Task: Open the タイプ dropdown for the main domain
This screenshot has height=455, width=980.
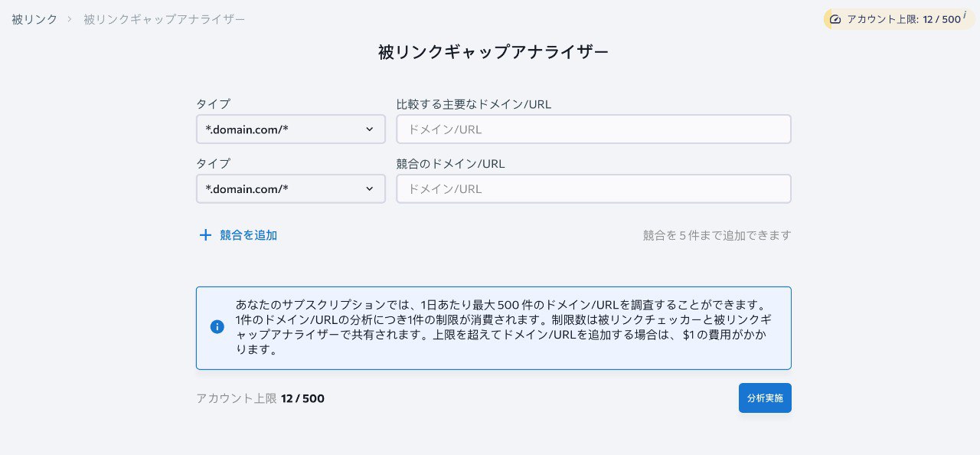Action: coord(290,129)
